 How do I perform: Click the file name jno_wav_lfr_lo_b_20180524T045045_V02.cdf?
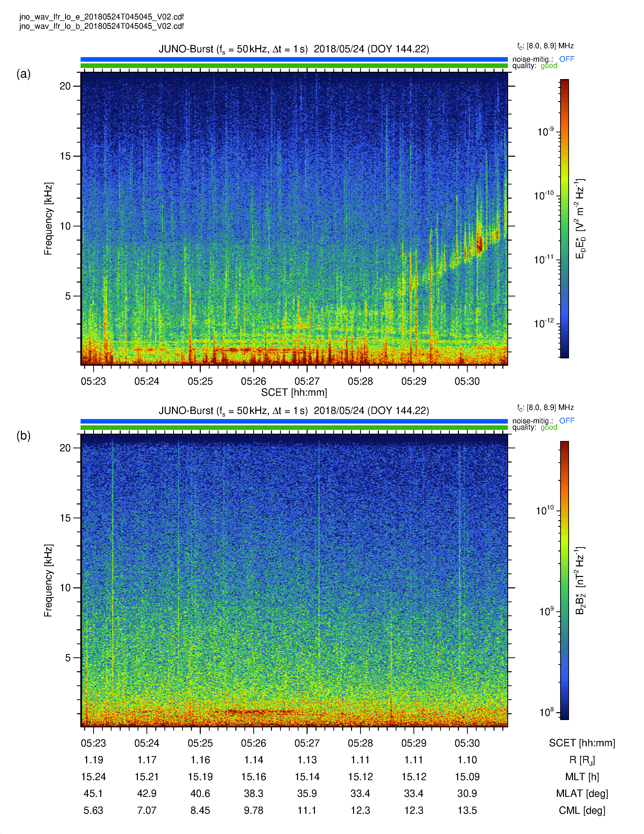102,26
